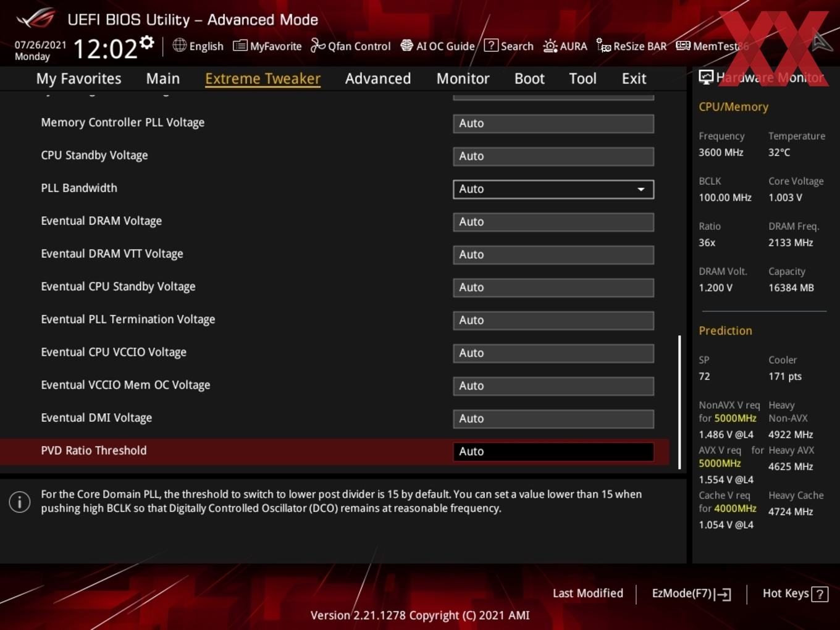The height and width of the screenshot is (630, 840).
Task: Click Eventual VCCIO Mem OC Voltage field
Action: (x=553, y=385)
